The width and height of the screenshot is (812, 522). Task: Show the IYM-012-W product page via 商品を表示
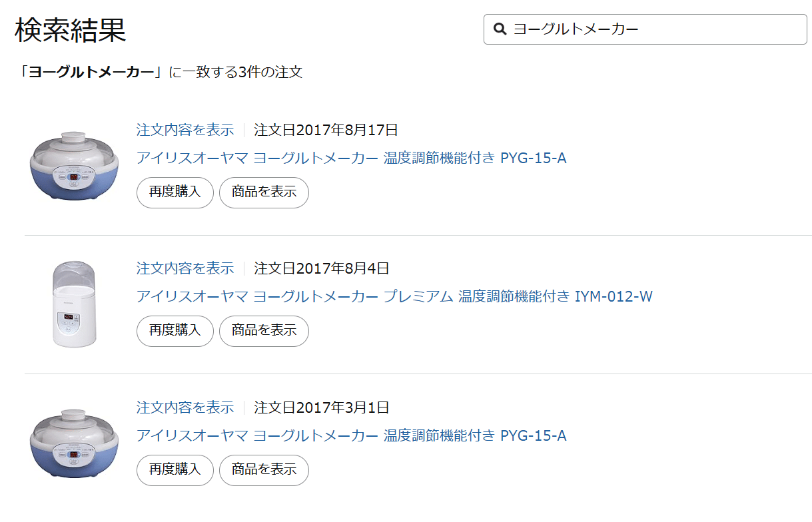click(264, 331)
